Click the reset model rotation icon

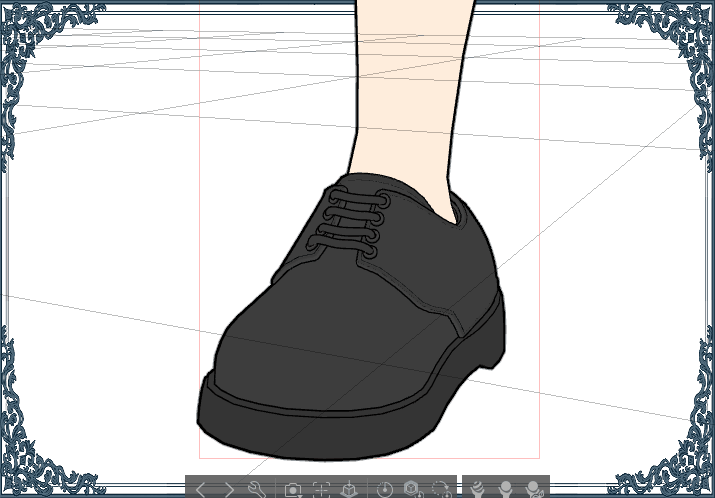(440, 490)
